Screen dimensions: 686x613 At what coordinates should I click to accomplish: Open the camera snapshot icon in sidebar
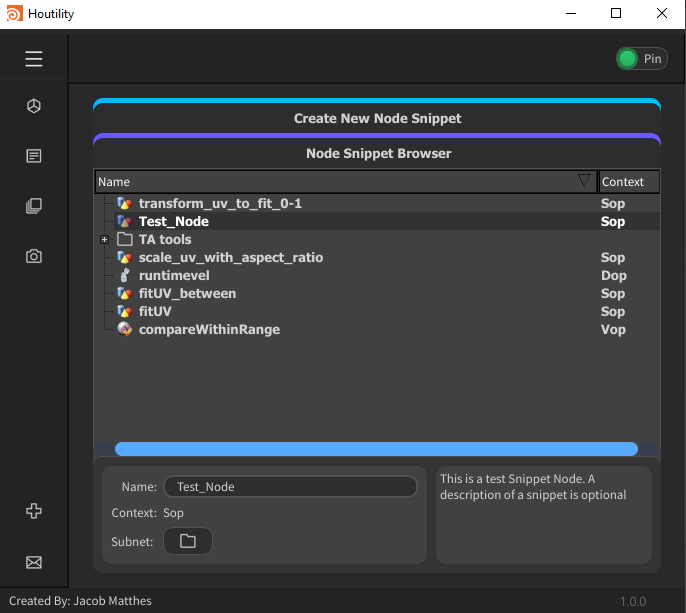[34, 256]
